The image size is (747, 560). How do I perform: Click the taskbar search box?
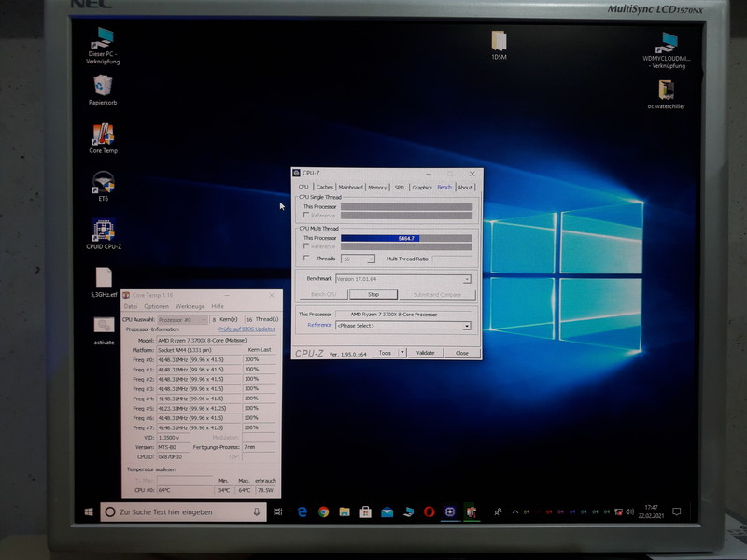[x=183, y=511]
